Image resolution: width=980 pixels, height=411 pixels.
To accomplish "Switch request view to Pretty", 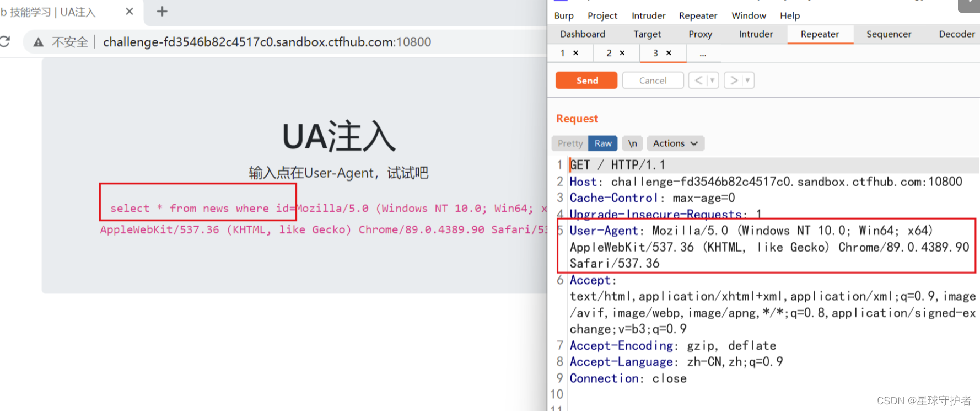I will 570,143.
